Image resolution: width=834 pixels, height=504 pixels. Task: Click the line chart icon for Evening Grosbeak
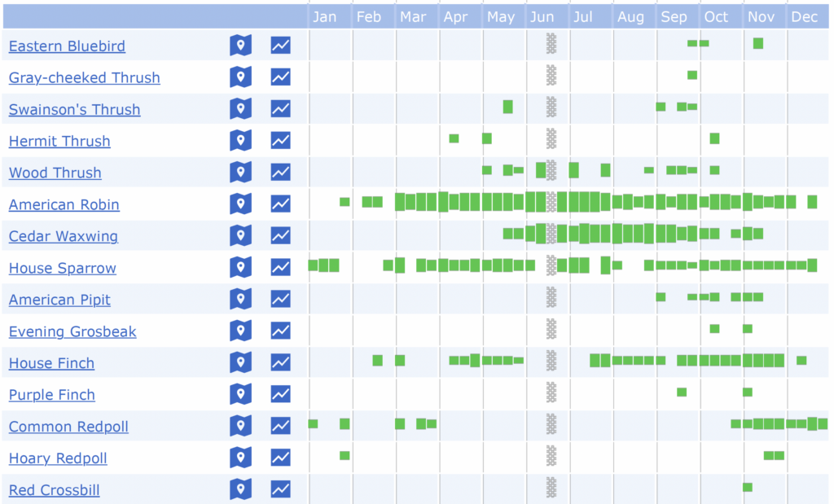280,331
